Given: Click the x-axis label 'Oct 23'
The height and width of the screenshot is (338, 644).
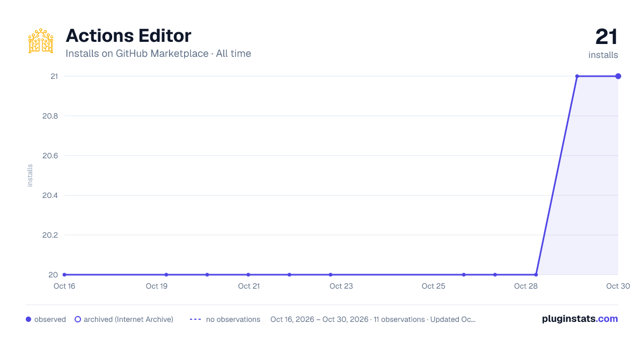Looking at the screenshot, I should click(341, 286).
